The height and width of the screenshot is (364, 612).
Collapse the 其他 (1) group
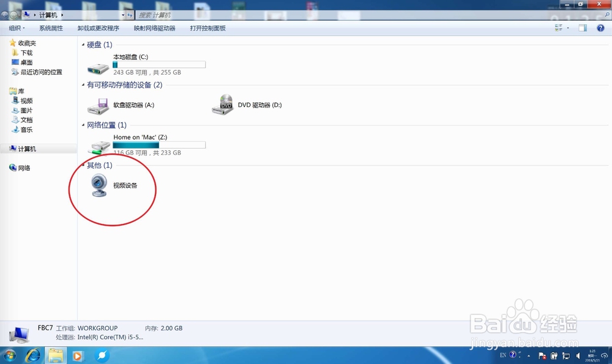pos(83,165)
